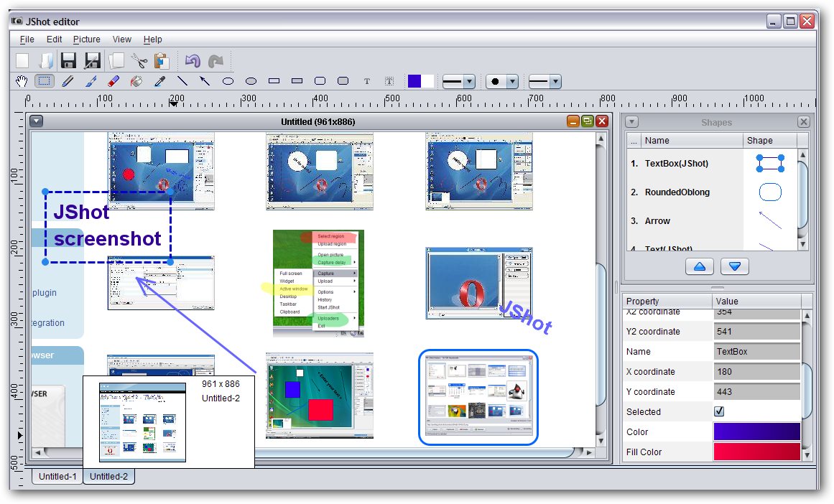
Task: Open the Shapes panel menu arrow
Action: point(631,122)
